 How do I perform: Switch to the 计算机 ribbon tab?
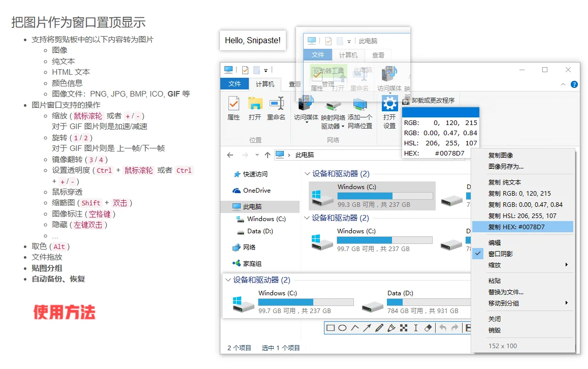(264, 84)
